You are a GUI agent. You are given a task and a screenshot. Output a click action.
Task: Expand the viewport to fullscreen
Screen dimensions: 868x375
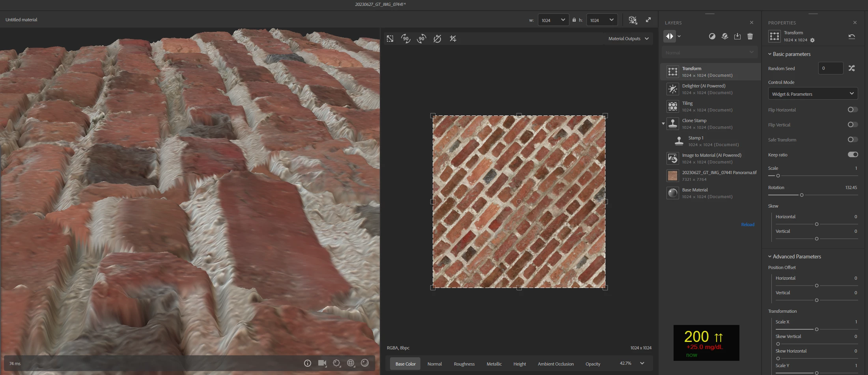[x=648, y=20]
